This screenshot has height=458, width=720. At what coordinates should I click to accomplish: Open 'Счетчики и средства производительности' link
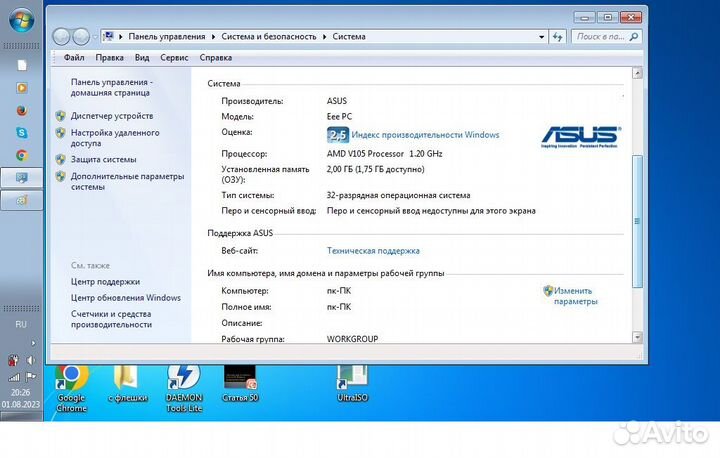(111, 319)
